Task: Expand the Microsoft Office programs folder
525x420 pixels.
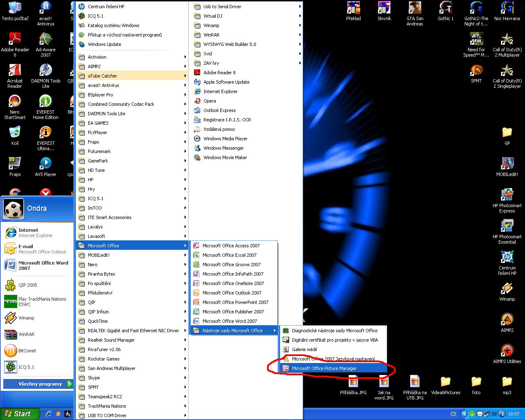Action: (x=132, y=246)
